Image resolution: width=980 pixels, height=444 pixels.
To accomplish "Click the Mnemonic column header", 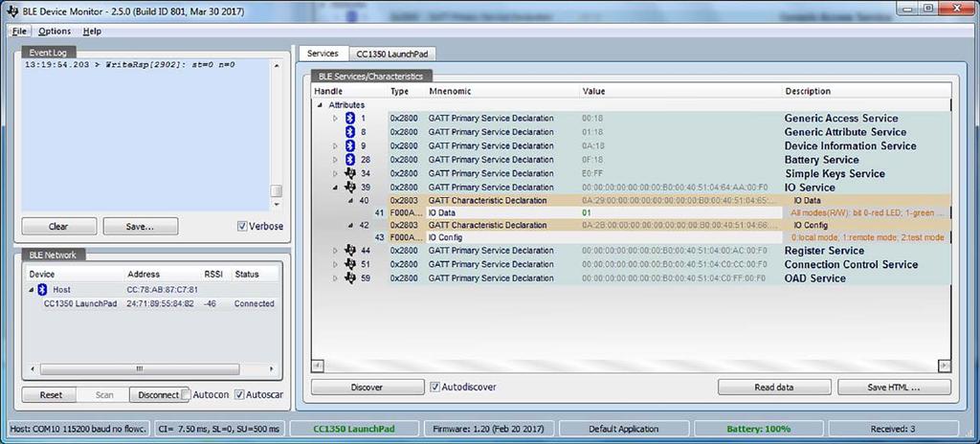I will tap(501, 91).
